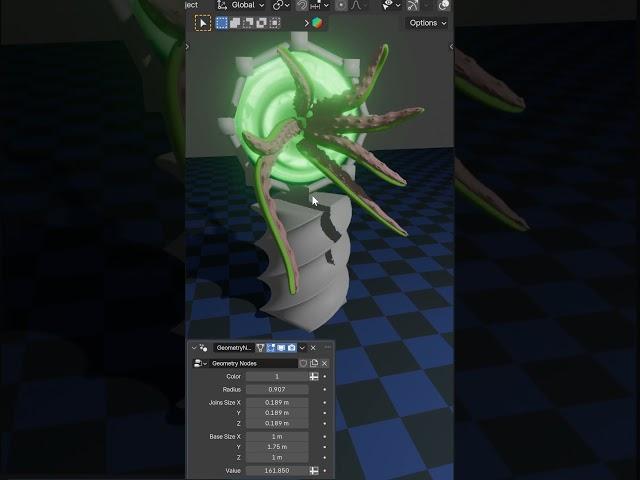Click the Radius 0.907 slider
640x480 pixels.
[277, 389]
